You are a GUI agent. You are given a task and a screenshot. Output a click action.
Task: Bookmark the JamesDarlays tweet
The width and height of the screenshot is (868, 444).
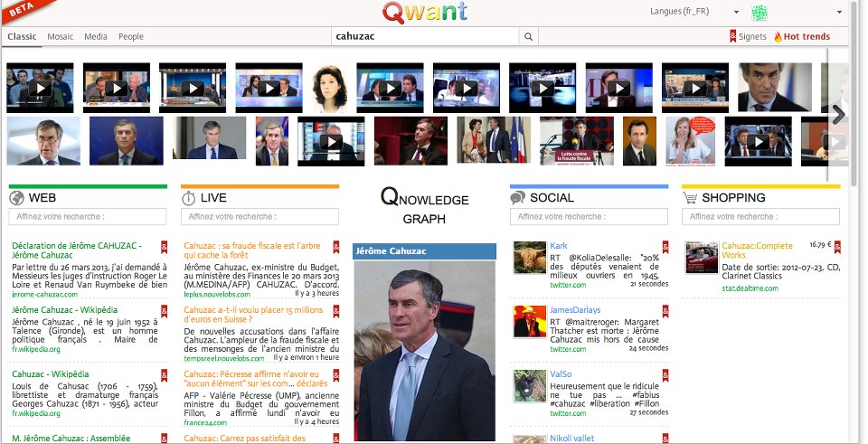point(665,310)
